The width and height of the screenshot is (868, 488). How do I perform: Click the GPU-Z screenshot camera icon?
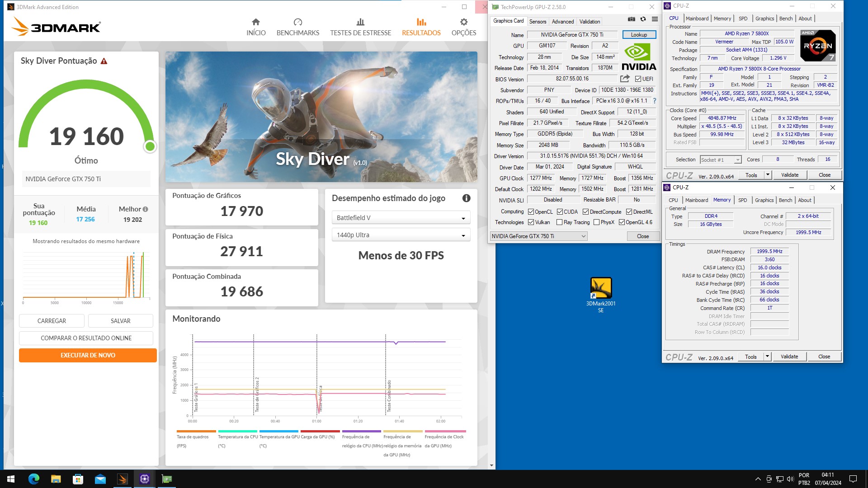click(632, 19)
